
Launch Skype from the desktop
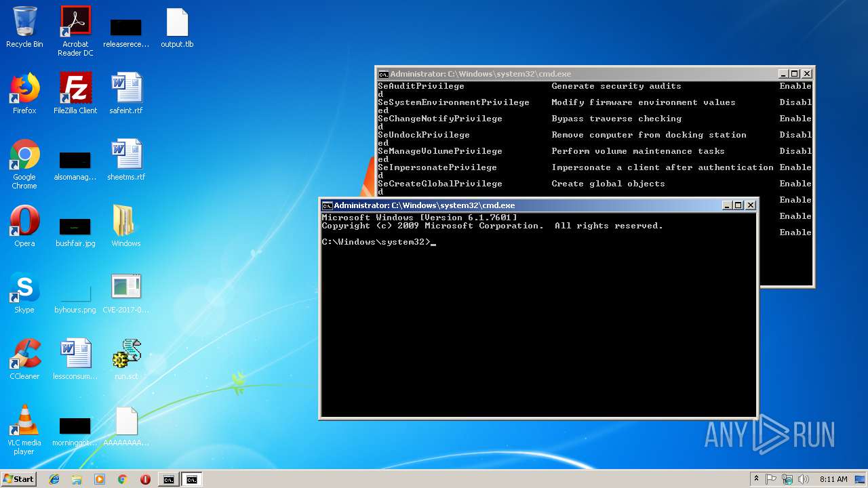[24, 293]
